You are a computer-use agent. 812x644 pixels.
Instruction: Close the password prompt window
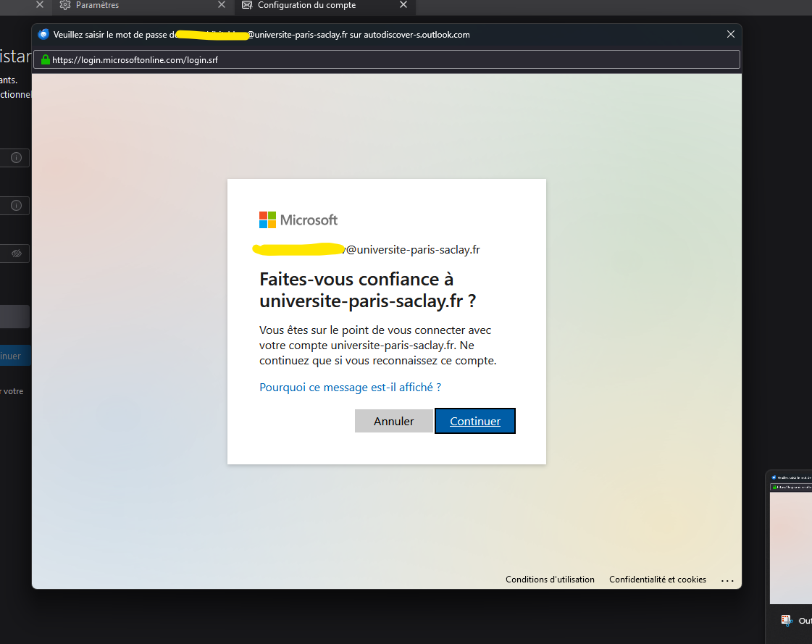731,34
